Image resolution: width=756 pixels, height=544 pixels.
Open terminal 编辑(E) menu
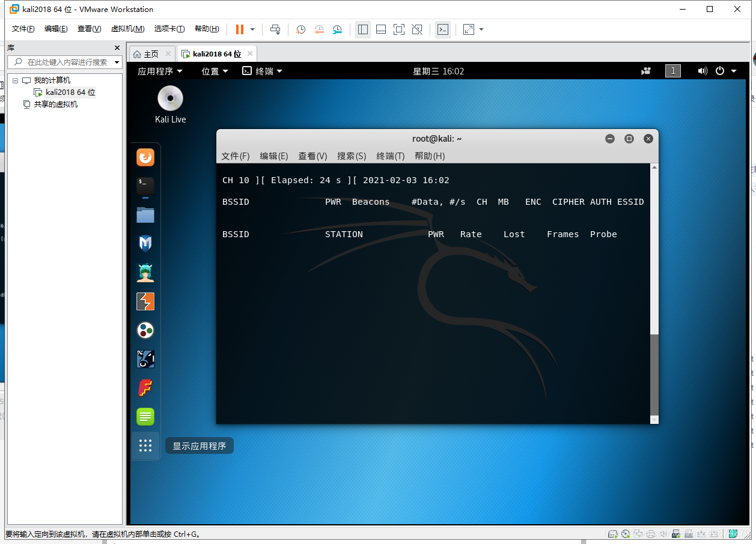274,156
